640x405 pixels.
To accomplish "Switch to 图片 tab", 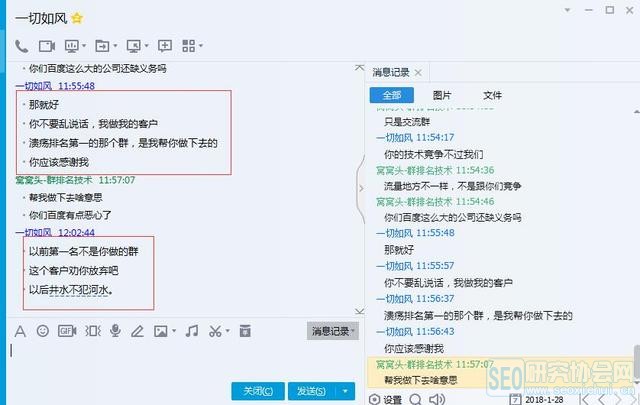I will point(442,95).
